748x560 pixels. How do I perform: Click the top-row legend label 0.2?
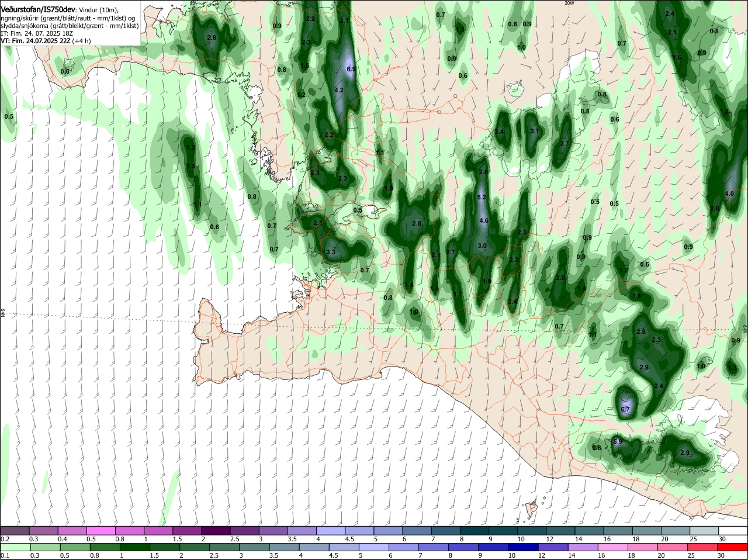5,538
